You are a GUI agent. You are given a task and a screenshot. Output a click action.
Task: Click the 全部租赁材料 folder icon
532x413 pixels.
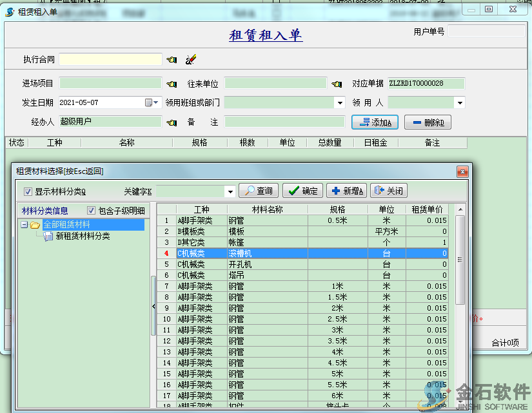point(35,225)
